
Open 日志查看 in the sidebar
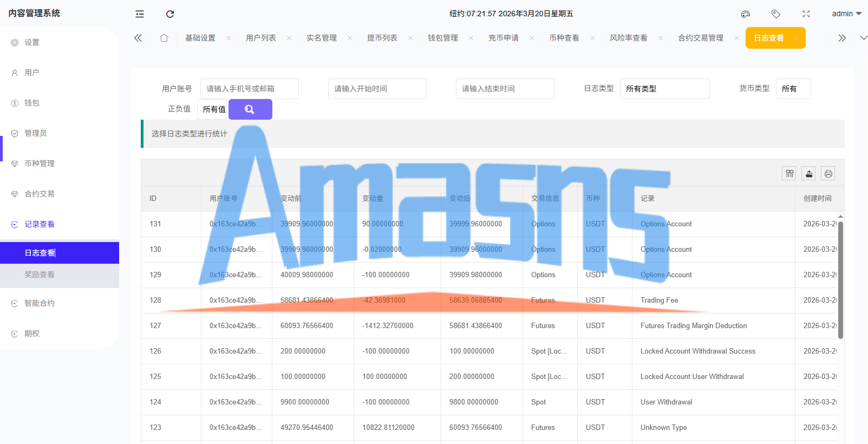click(60, 253)
